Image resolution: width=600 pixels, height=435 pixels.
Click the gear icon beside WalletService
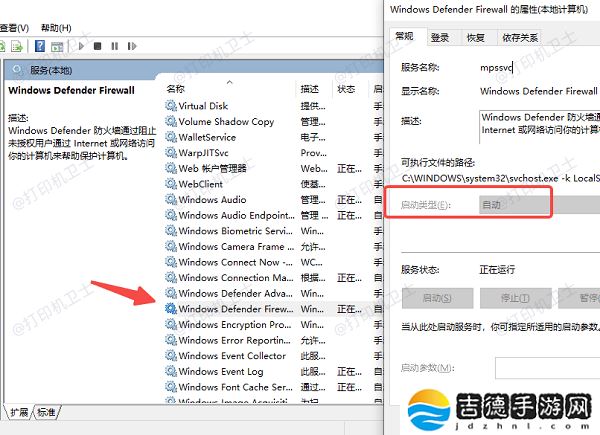pyautogui.click(x=171, y=137)
